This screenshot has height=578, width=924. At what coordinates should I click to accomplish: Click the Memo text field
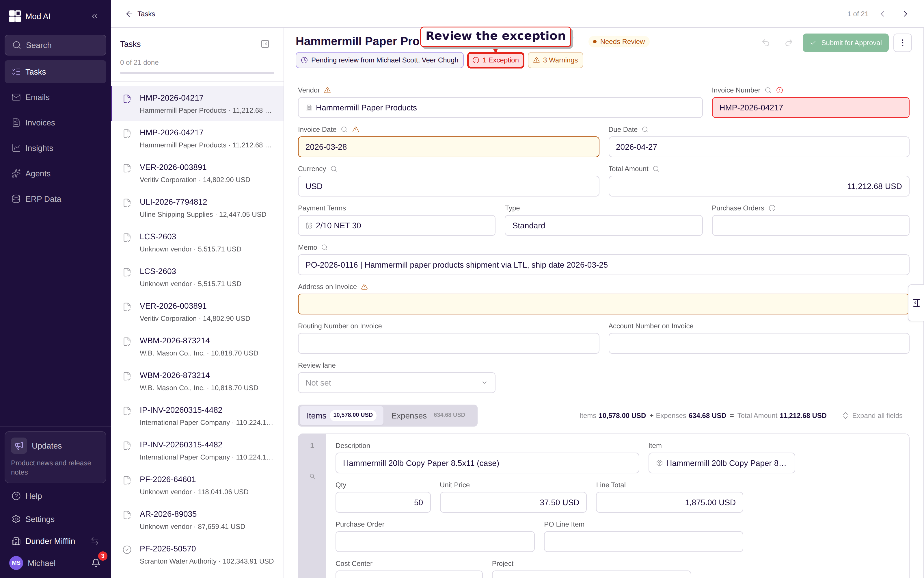point(603,265)
